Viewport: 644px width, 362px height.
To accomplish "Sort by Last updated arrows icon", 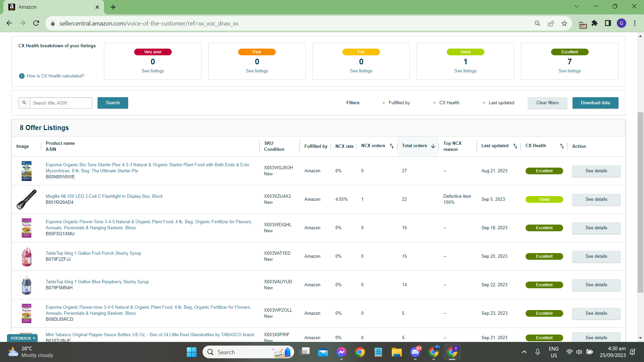I will click(515, 146).
